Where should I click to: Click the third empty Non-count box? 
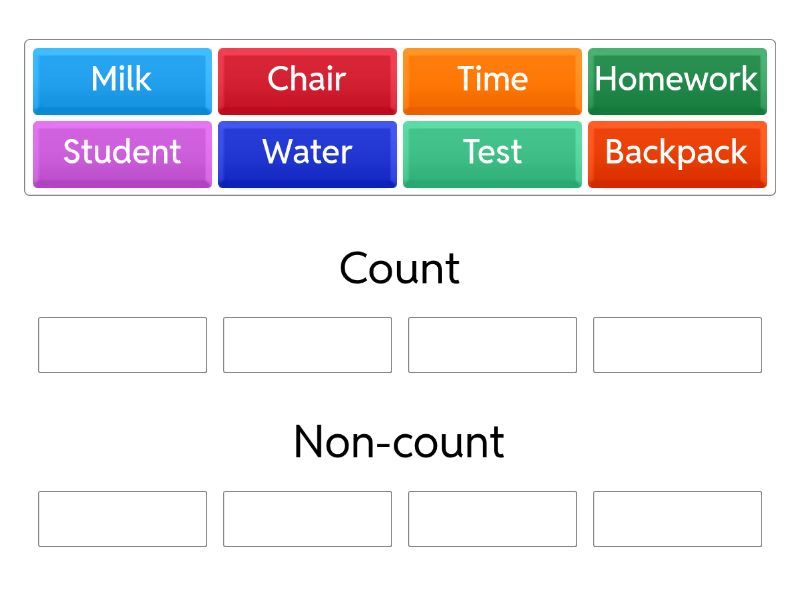[492, 519]
